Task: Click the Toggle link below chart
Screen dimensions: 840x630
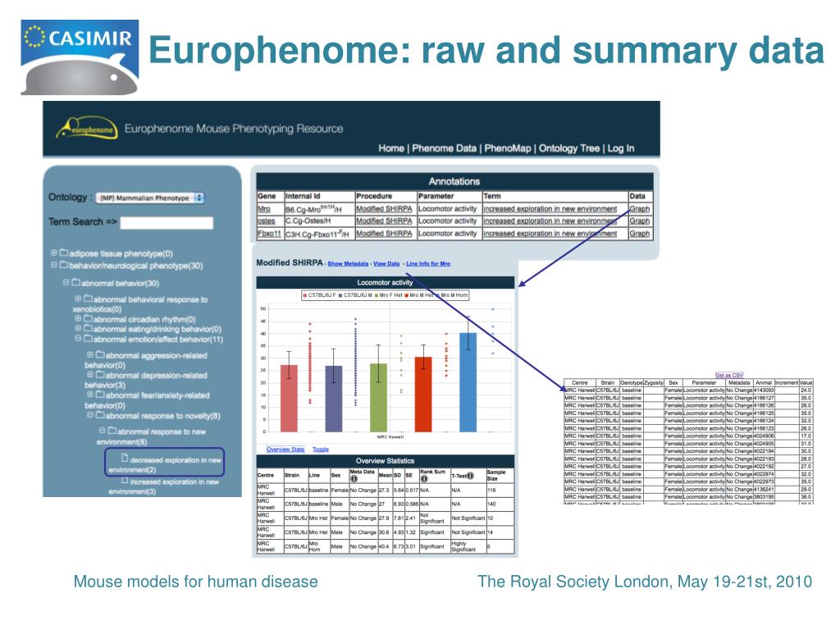Action: click(x=321, y=450)
